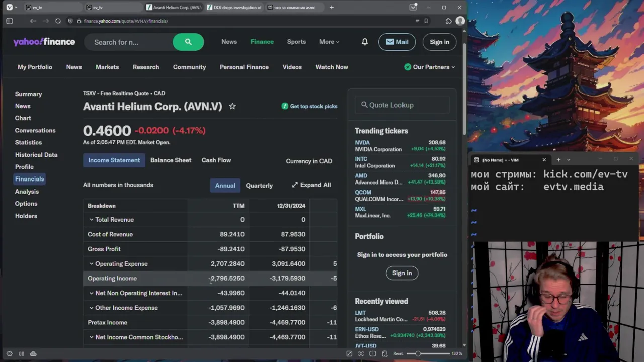Click Reset zoom in status bar
This screenshot has height=362, width=644.
[x=398, y=354]
